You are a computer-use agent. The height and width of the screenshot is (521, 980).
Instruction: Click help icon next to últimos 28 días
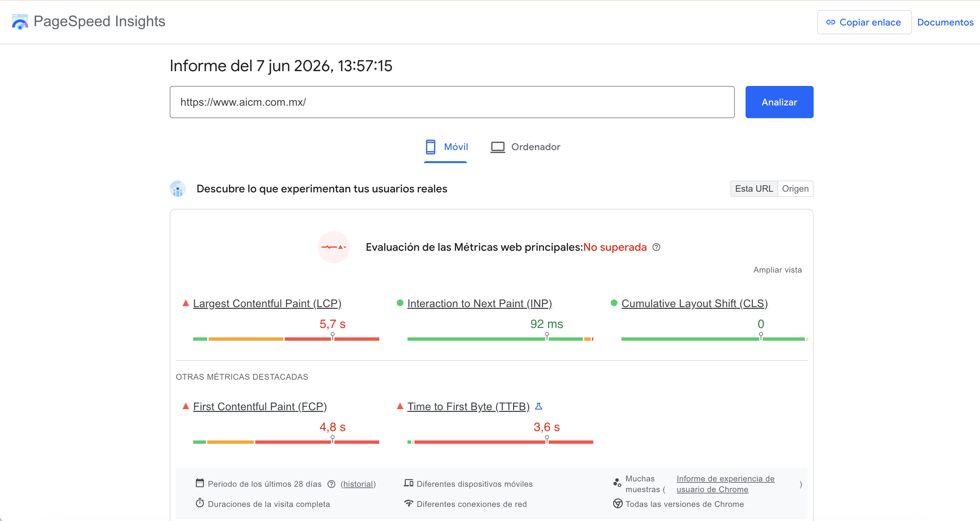pos(331,484)
